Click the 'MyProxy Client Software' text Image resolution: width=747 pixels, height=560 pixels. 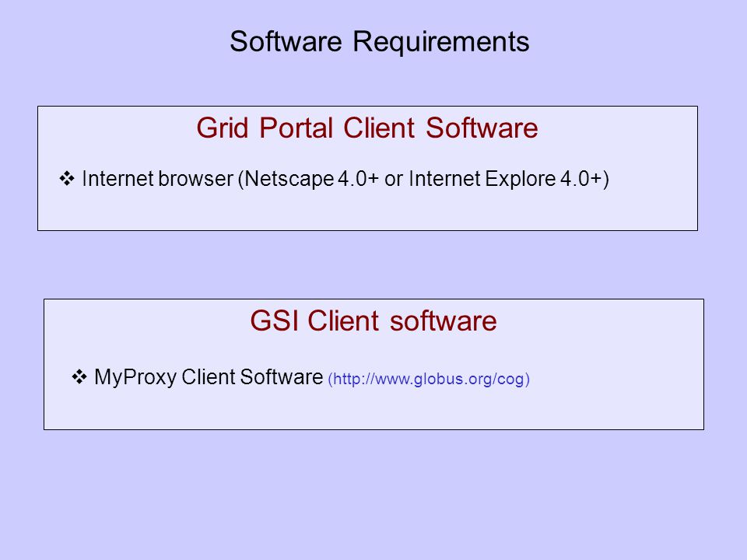209,377
